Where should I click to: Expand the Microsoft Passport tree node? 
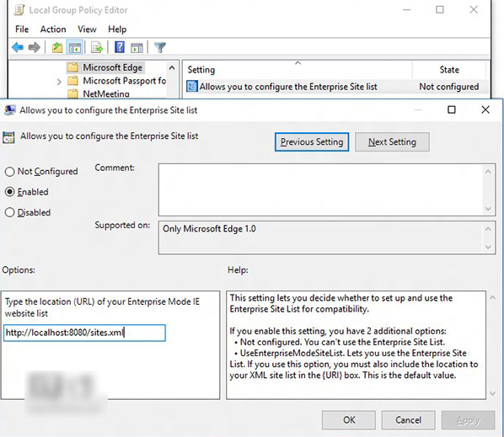pos(59,82)
